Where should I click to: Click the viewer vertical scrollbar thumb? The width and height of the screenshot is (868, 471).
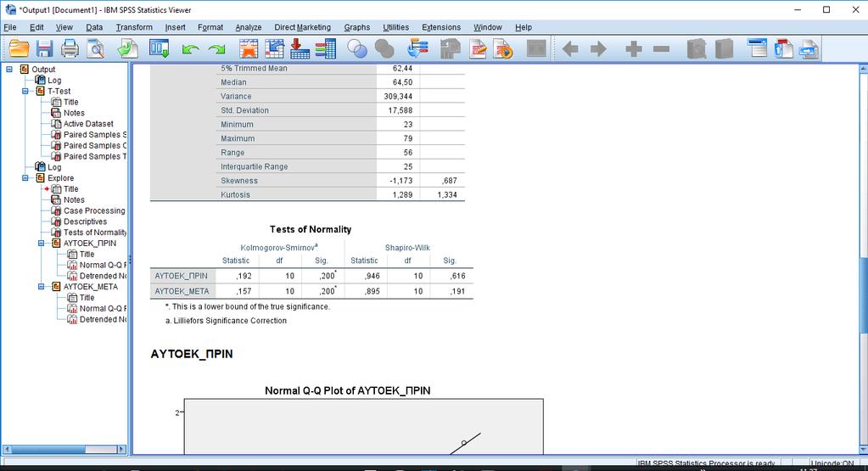(x=863, y=295)
